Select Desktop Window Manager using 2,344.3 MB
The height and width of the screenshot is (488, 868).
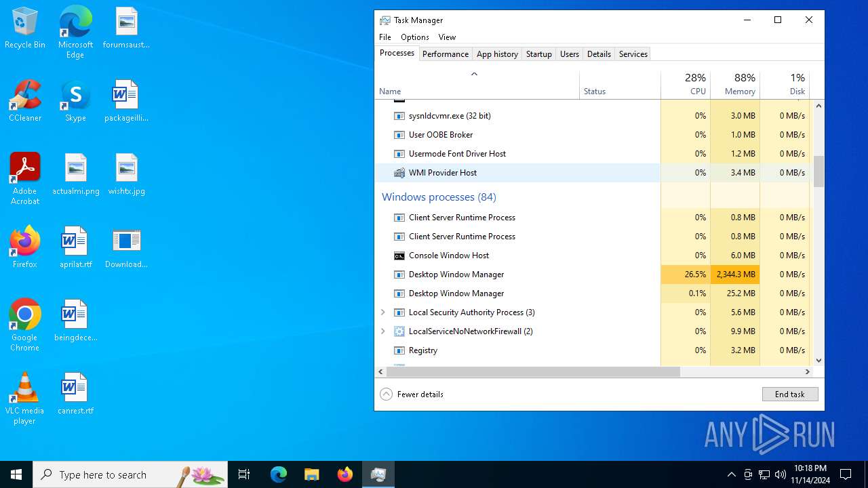point(593,274)
